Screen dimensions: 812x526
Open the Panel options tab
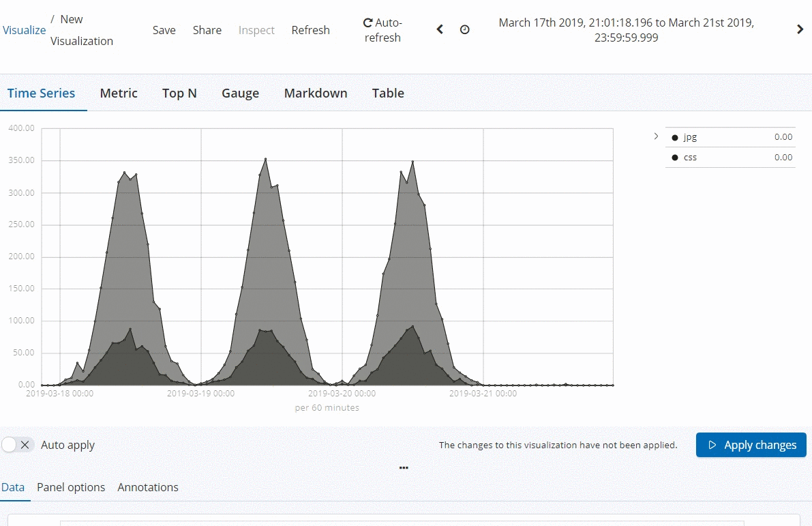tap(71, 487)
